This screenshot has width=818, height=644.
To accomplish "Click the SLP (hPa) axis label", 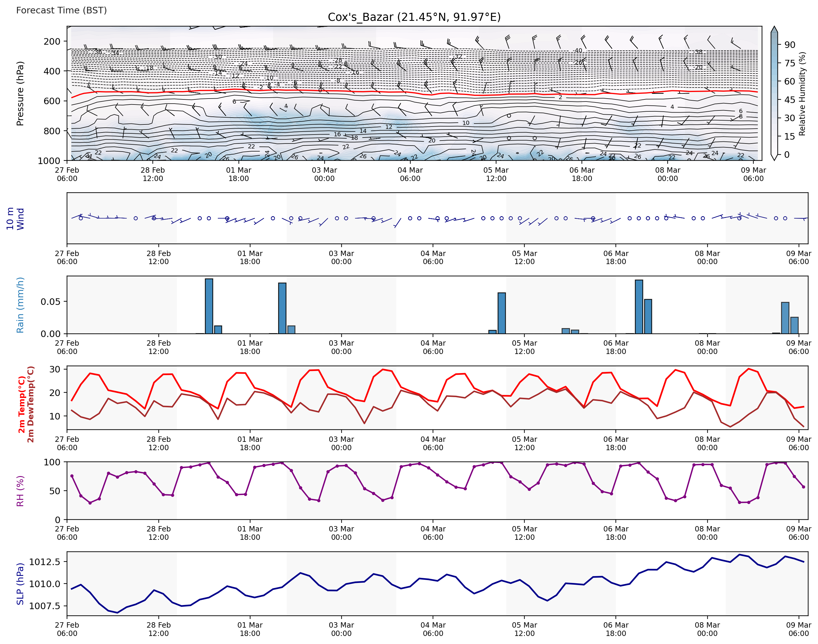I will [x=20, y=584].
